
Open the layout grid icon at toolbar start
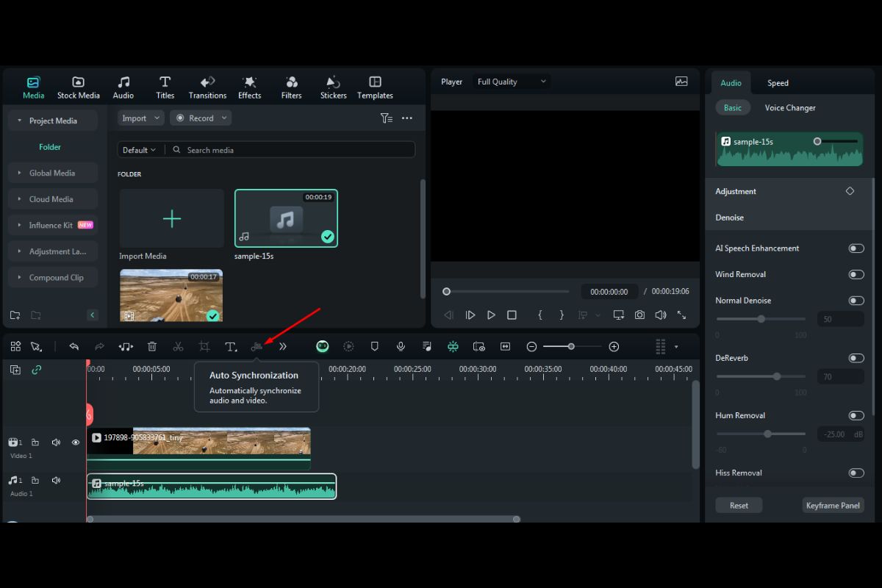15,347
